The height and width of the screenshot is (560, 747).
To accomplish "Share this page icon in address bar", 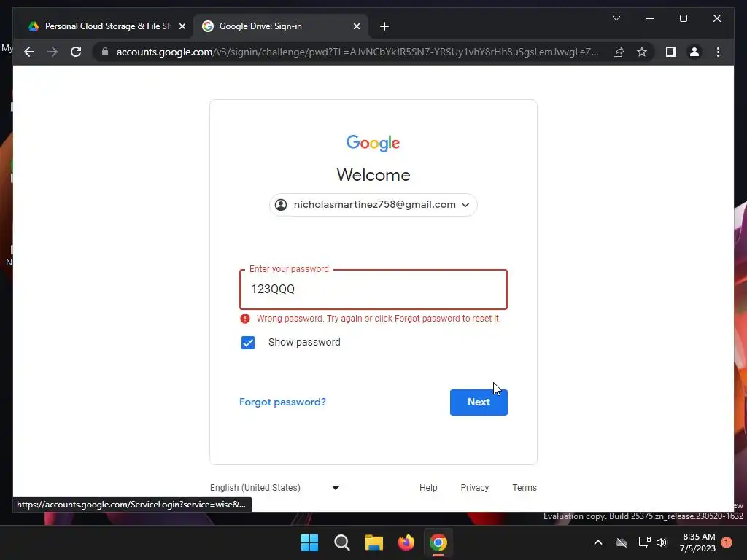I will pyautogui.click(x=619, y=52).
